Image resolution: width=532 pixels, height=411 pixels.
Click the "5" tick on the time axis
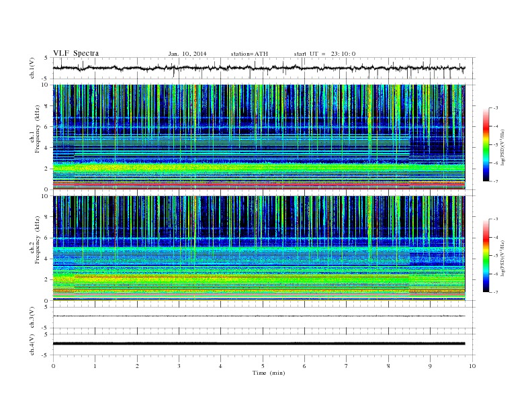coord(263,366)
